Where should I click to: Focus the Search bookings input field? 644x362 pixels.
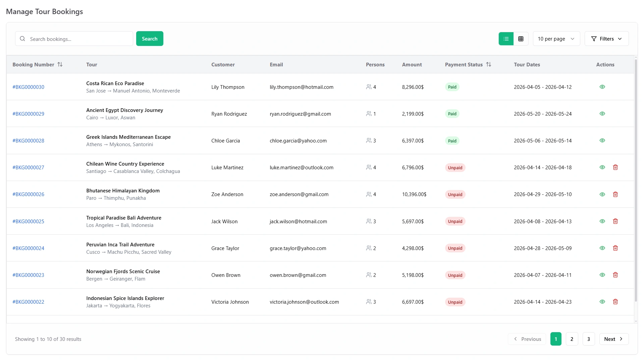[x=74, y=39]
